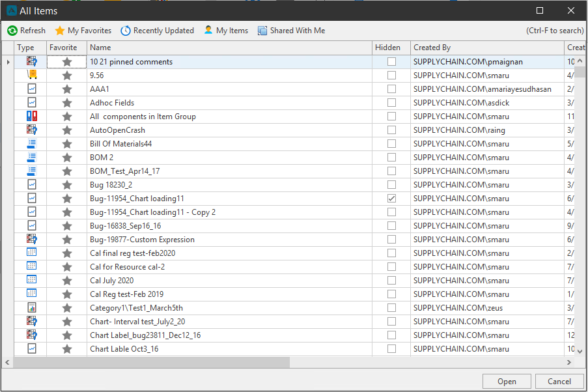588x392 pixels.
Task: Toggle favorite star for Chart Label_bug23811_Dec12_16
Action: point(67,335)
